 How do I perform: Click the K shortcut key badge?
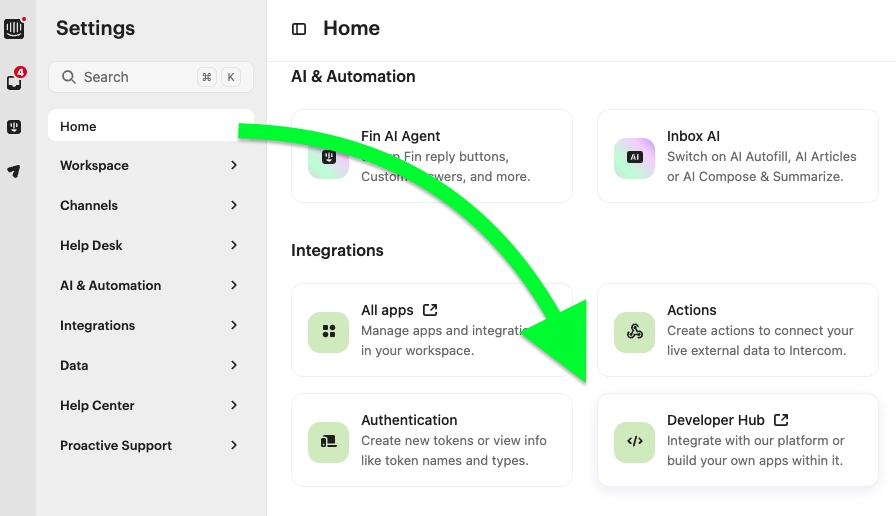(231, 77)
